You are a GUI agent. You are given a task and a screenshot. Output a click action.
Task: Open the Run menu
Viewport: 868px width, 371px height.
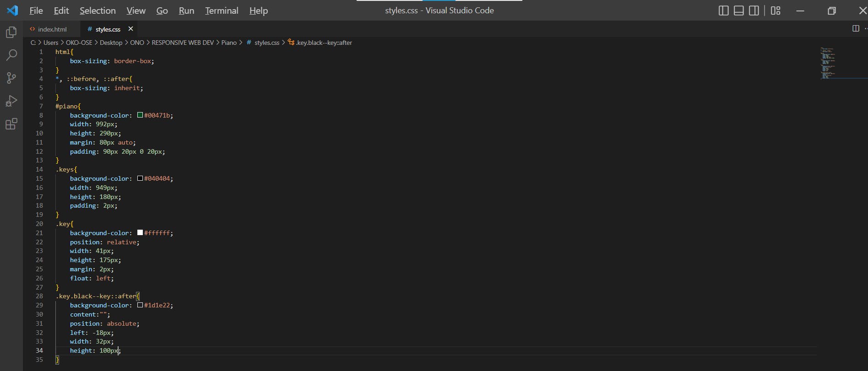186,11
